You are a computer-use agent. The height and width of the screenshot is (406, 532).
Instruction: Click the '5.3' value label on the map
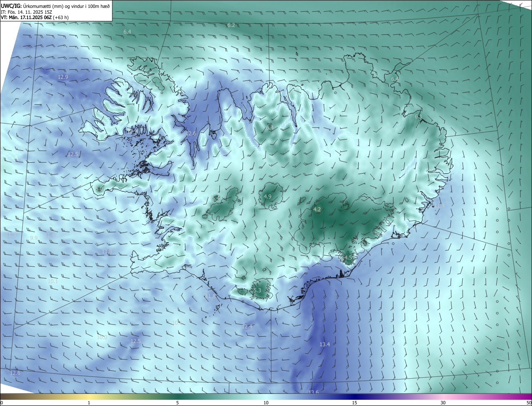click(x=257, y=291)
